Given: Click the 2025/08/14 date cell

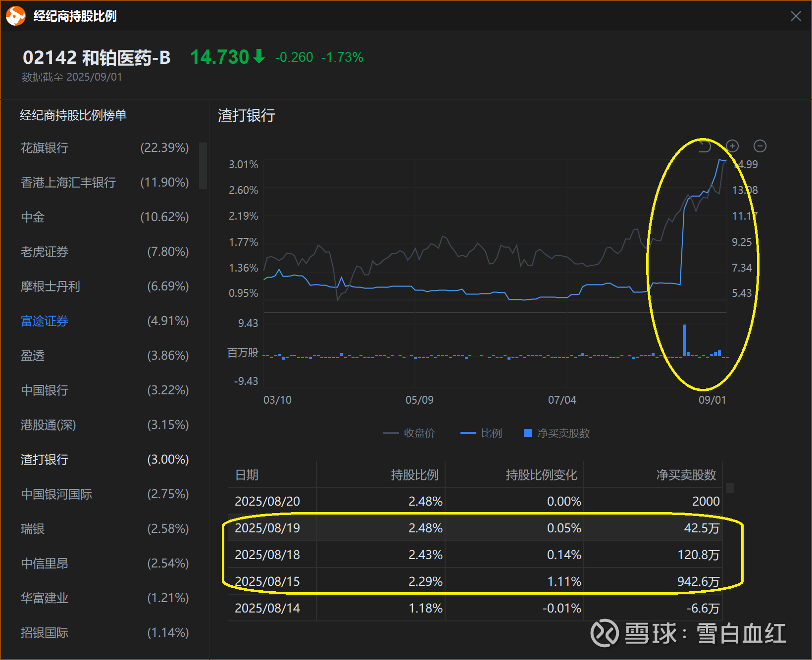Looking at the screenshot, I should (267, 608).
